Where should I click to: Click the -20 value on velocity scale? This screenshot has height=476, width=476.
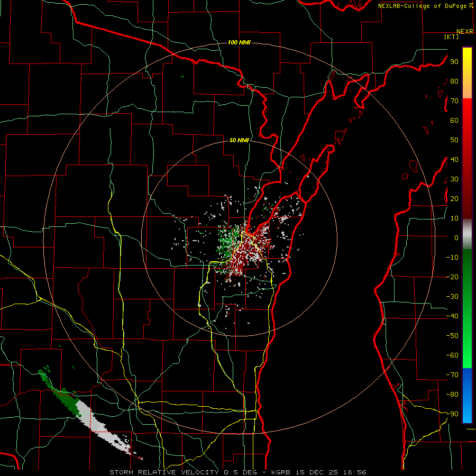[452, 277]
